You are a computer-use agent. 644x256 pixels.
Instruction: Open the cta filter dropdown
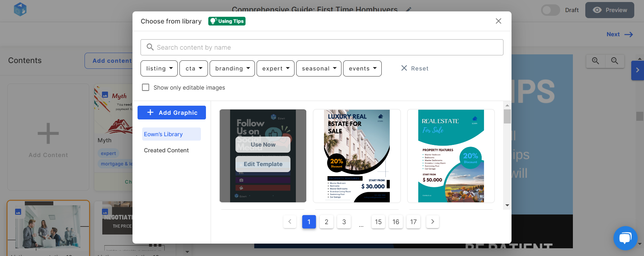[194, 68]
